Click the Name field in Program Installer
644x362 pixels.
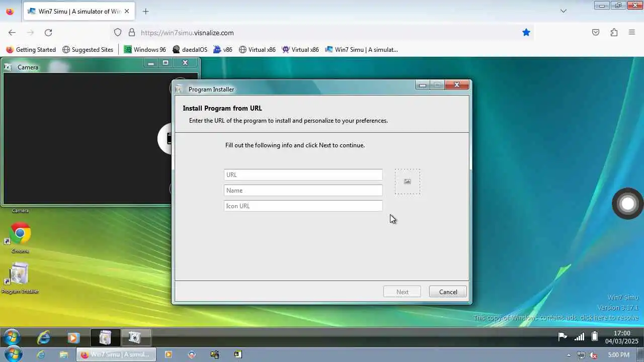coord(303,190)
